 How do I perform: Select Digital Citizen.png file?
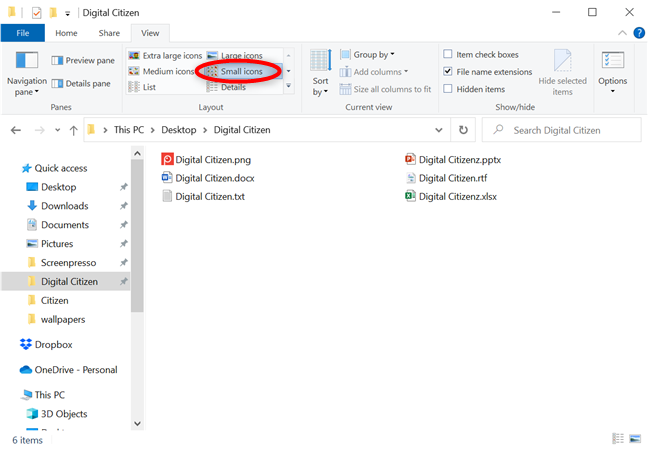click(x=206, y=160)
